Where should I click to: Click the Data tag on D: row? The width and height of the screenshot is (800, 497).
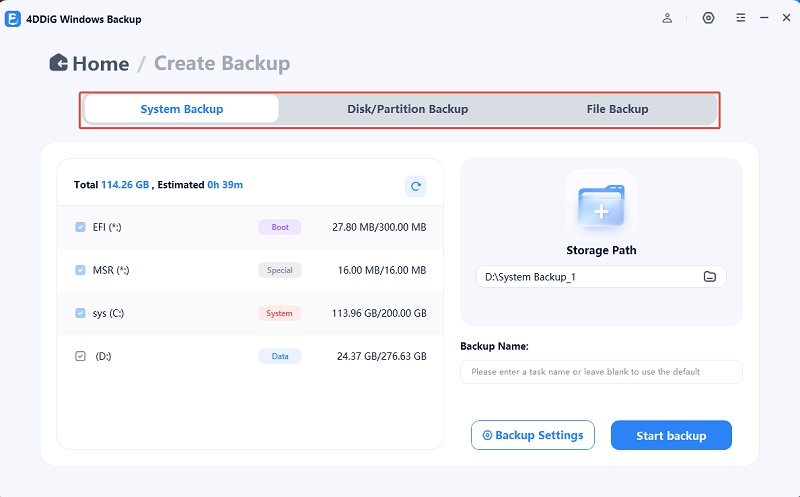[280, 356]
